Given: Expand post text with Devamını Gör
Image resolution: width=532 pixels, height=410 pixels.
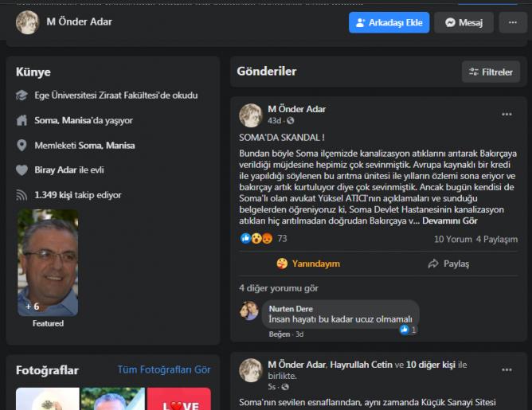Looking at the screenshot, I should 449,221.
